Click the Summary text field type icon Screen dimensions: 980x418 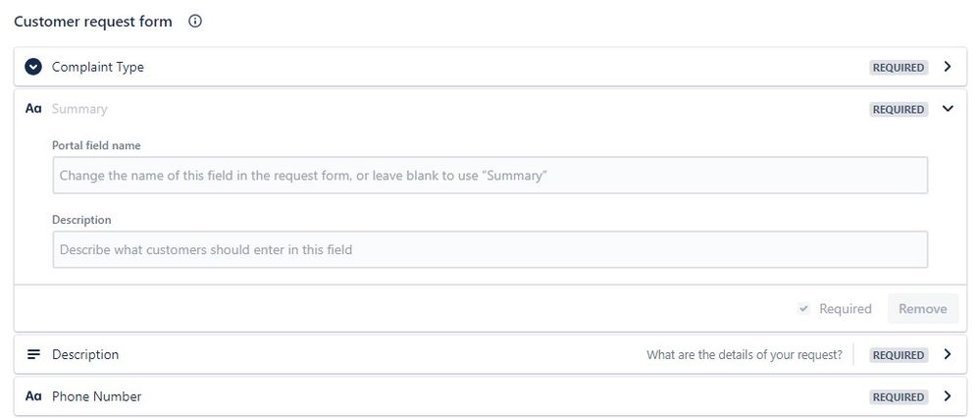tap(33, 109)
